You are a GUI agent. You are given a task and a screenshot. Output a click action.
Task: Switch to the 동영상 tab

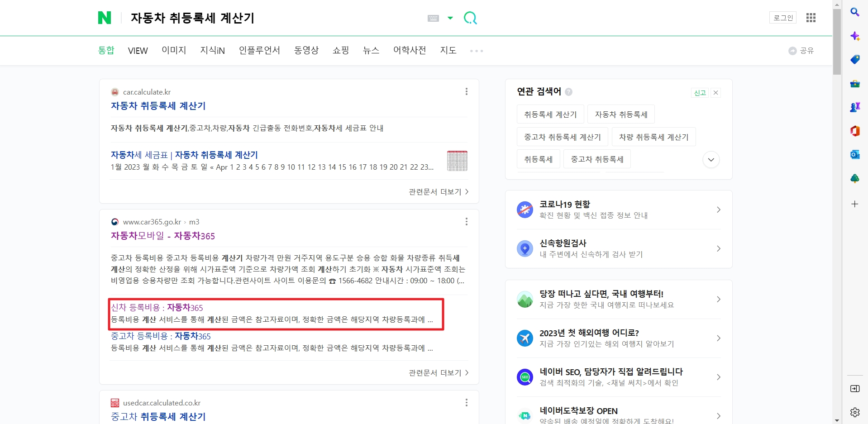tap(306, 50)
